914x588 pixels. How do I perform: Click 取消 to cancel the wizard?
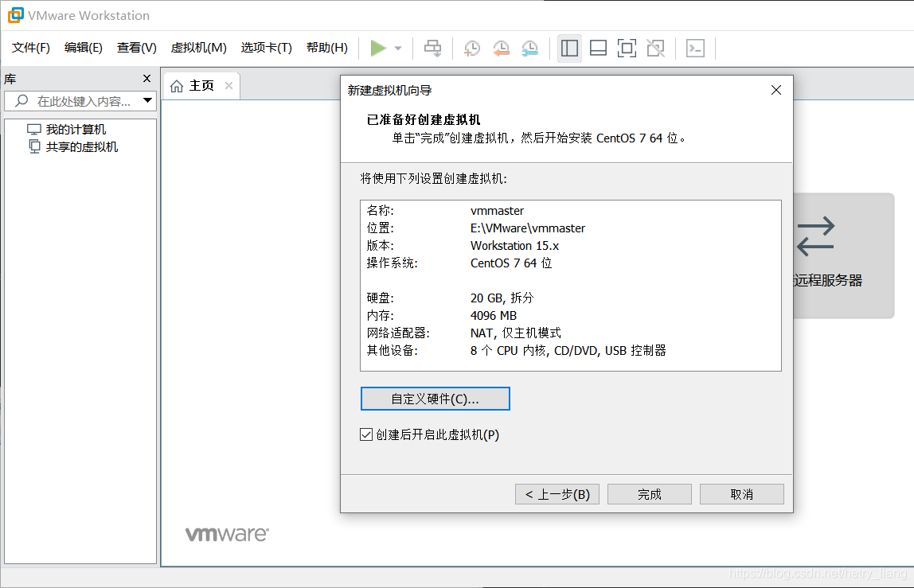741,494
